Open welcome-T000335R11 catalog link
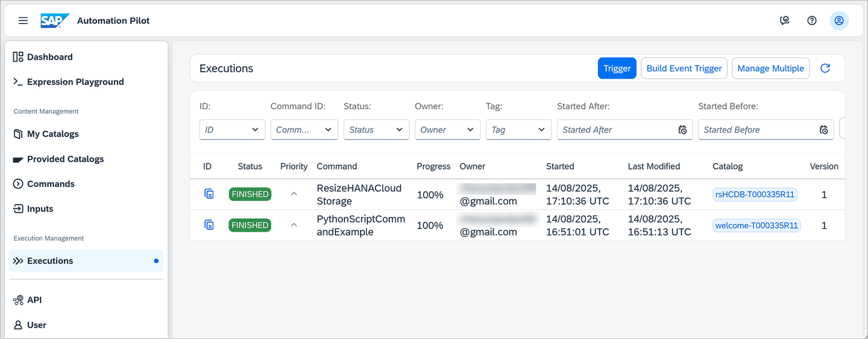Image resolution: width=868 pixels, height=339 pixels. pyautogui.click(x=756, y=226)
